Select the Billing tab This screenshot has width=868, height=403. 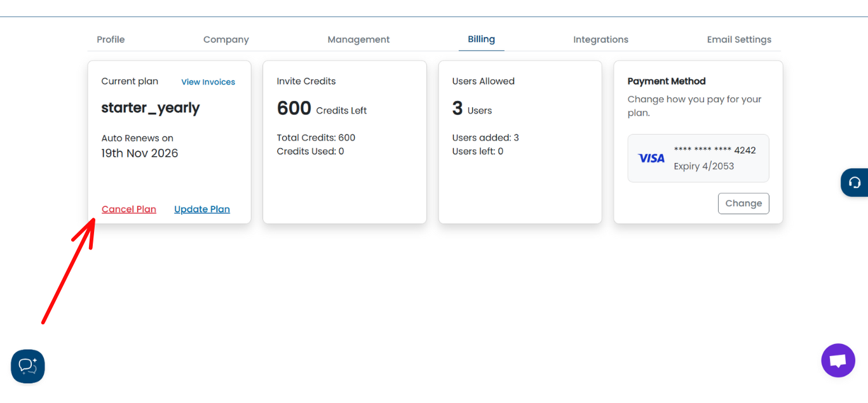[481, 39]
